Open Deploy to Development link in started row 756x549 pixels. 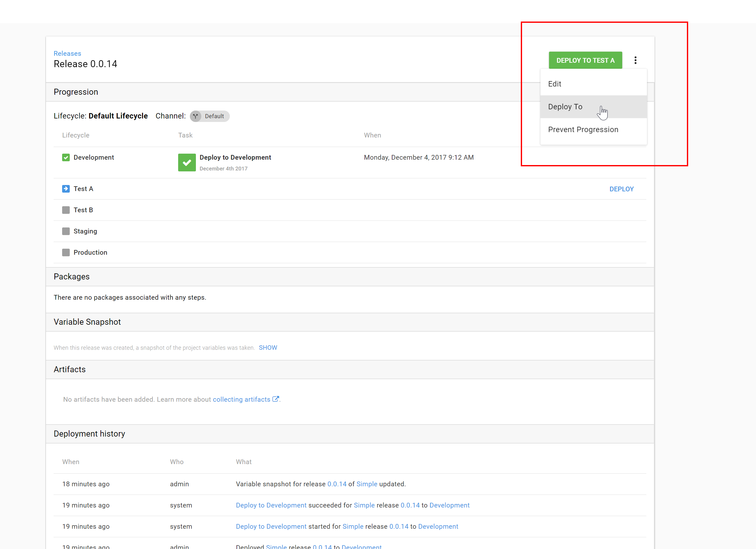click(x=271, y=527)
